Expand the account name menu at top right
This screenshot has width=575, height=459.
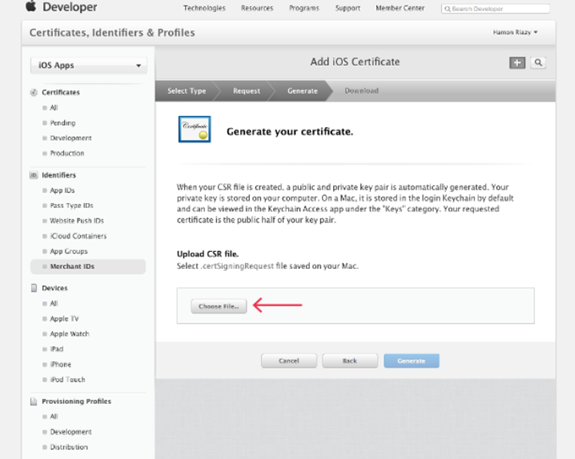(x=515, y=32)
